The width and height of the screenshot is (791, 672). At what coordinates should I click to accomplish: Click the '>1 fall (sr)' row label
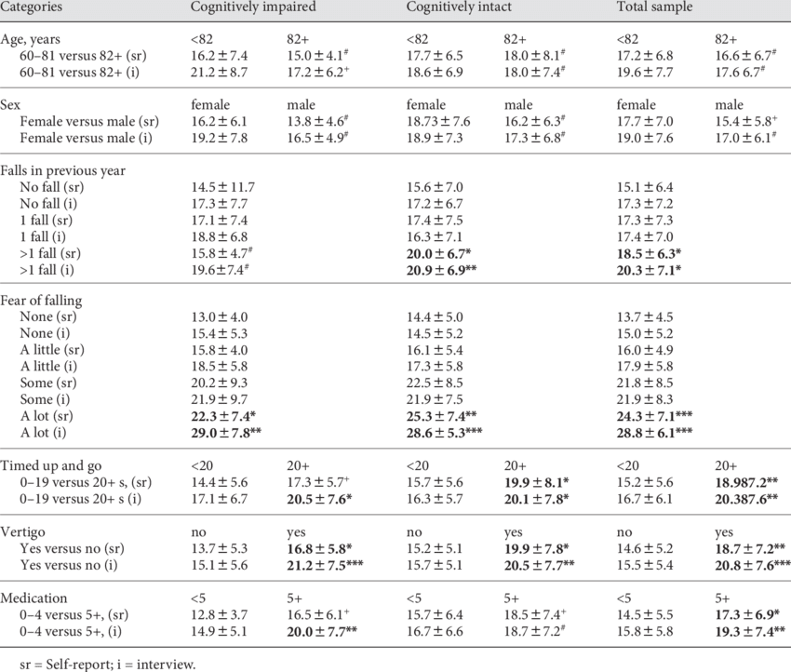(50, 254)
